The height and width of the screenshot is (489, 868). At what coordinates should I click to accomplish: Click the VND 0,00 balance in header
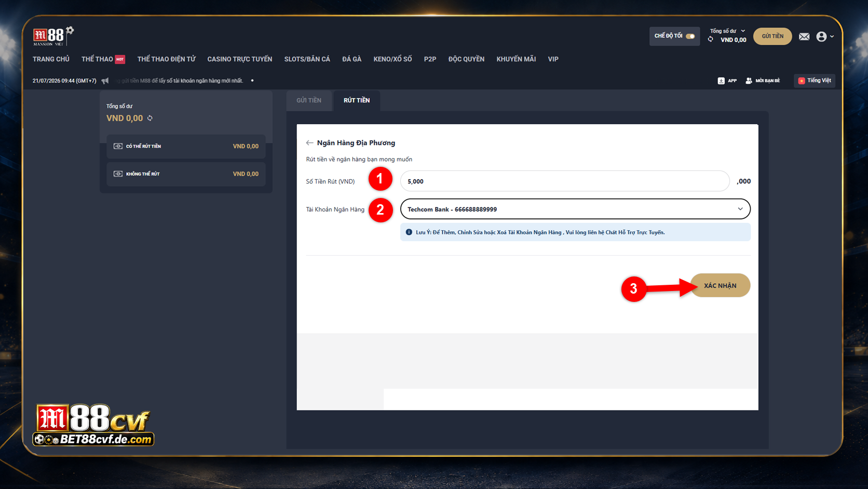[x=734, y=40]
